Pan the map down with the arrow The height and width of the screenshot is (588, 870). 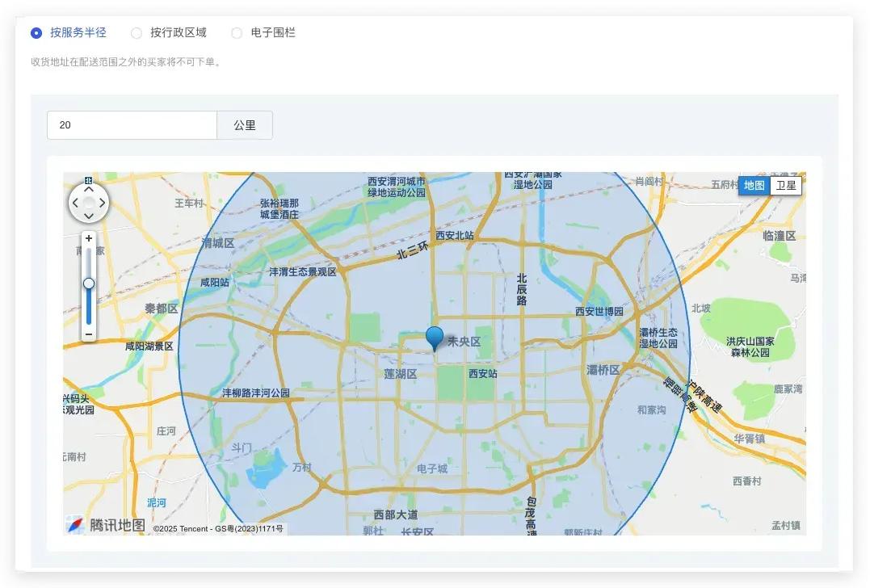[x=89, y=216]
